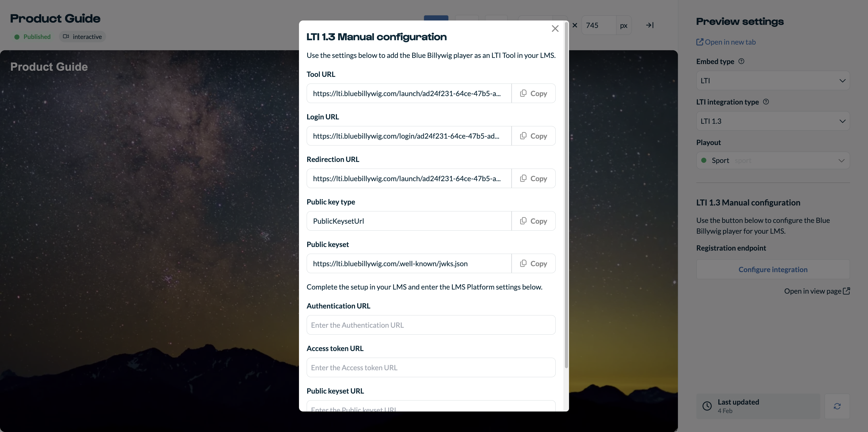Click into the Access token URL field
The image size is (868, 432).
click(x=431, y=367)
